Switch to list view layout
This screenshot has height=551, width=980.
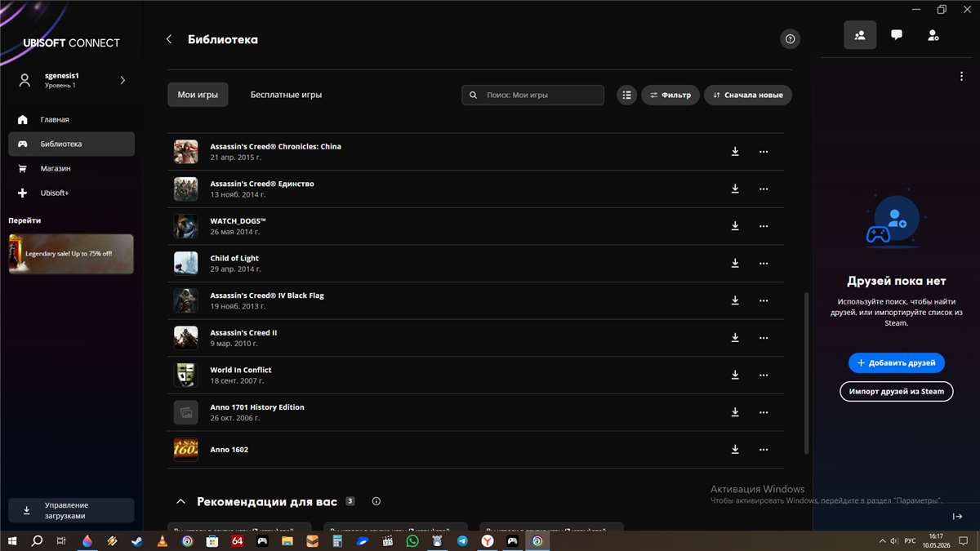(x=626, y=95)
